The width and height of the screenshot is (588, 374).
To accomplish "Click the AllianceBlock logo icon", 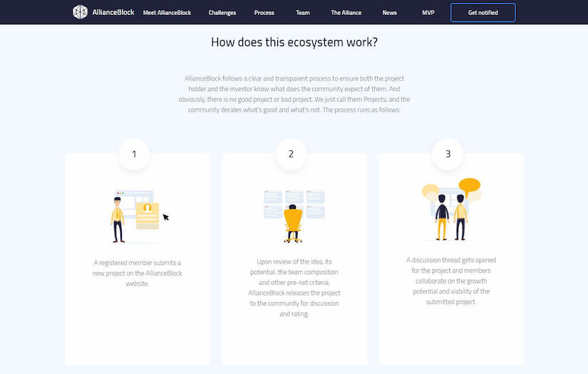I will point(80,12).
